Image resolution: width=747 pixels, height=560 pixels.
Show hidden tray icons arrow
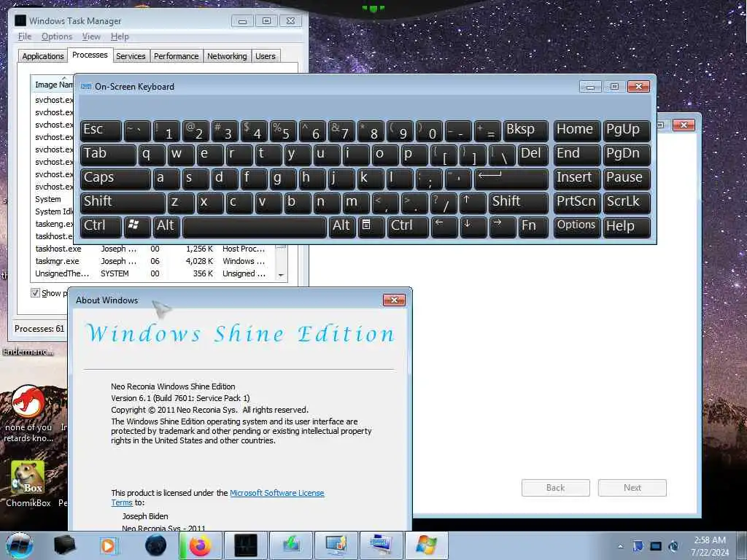[620, 546]
